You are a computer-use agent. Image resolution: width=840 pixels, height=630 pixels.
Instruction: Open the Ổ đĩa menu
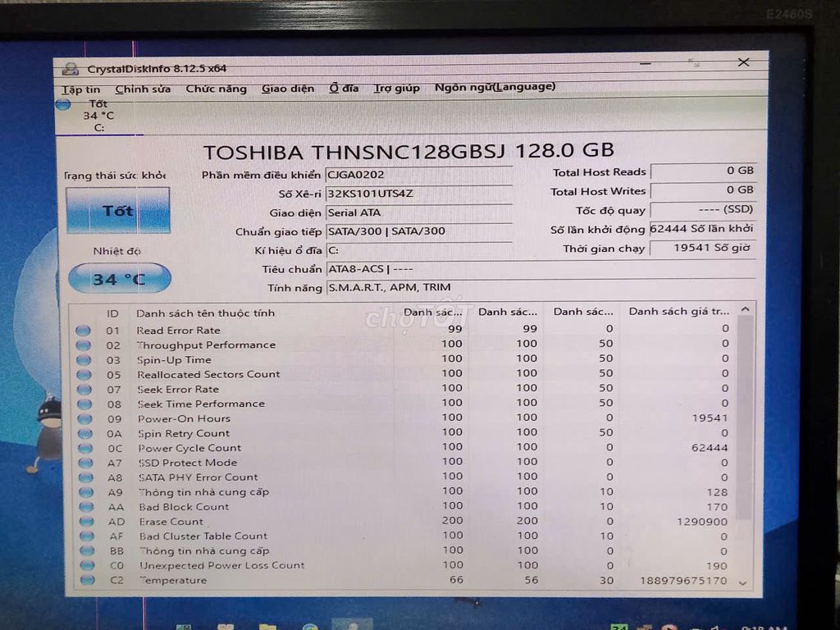[344, 88]
